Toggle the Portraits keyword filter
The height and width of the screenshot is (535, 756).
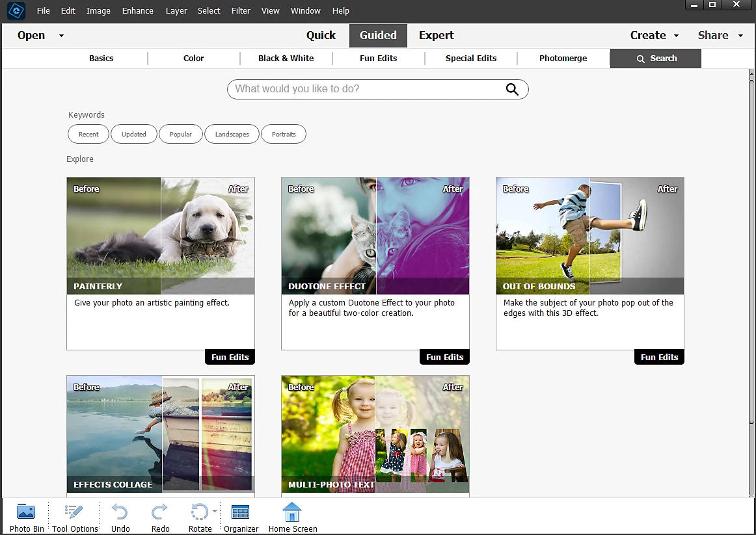coord(284,135)
